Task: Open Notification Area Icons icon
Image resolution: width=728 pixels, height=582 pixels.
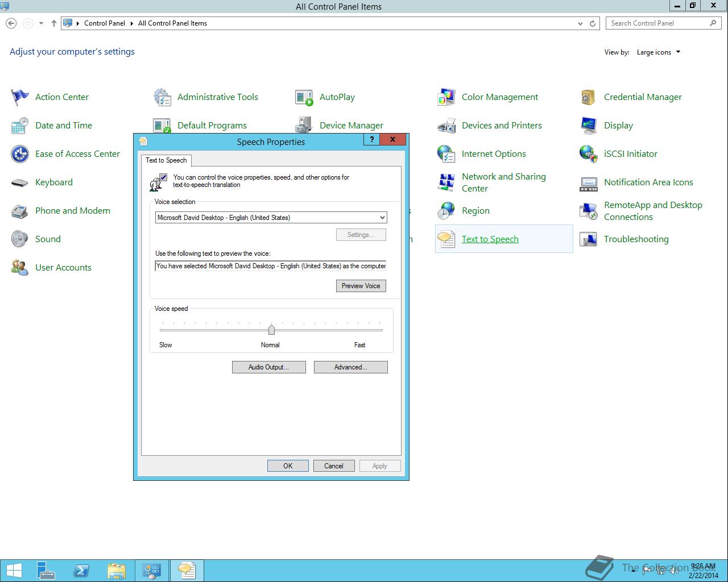Action: click(x=589, y=182)
